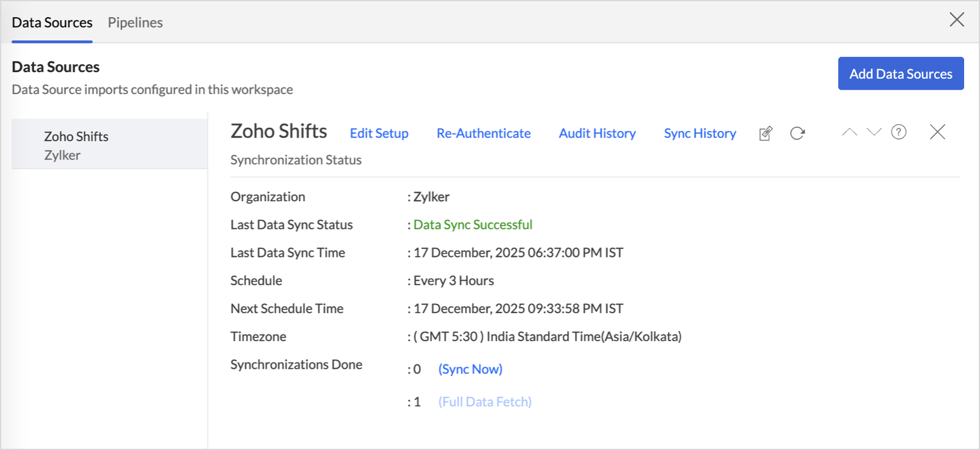Open the Edit Setup link

tap(379, 133)
